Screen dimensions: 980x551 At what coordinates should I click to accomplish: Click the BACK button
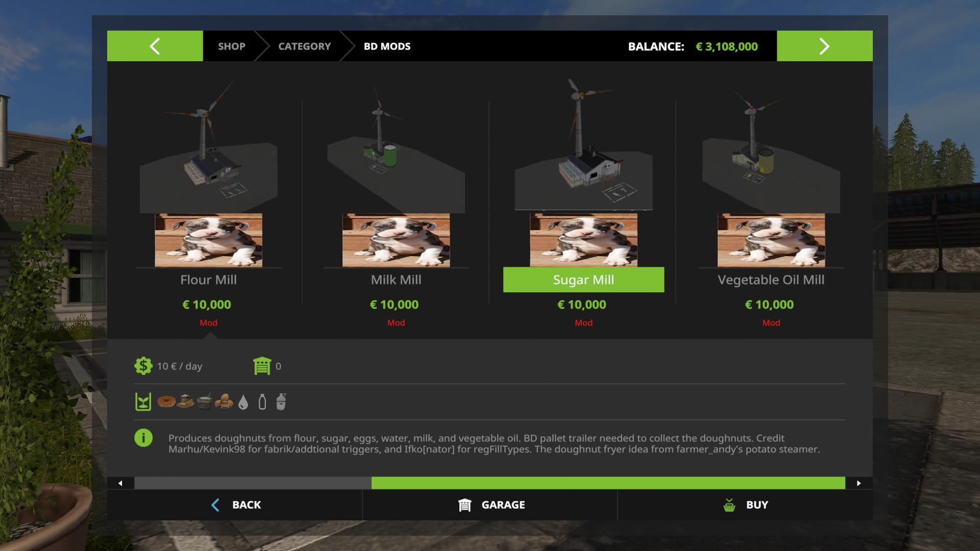pyautogui.click(x=235, y=505)
